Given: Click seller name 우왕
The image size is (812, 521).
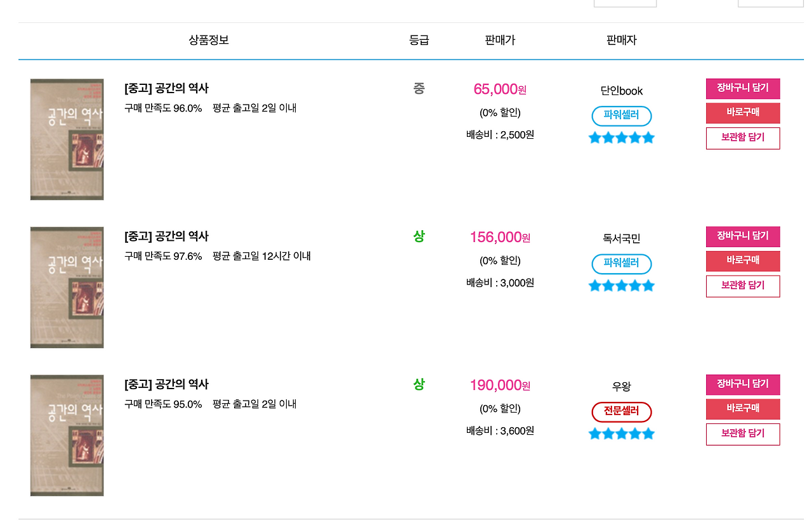Looking at the screenshot, I should coord(621,387).
